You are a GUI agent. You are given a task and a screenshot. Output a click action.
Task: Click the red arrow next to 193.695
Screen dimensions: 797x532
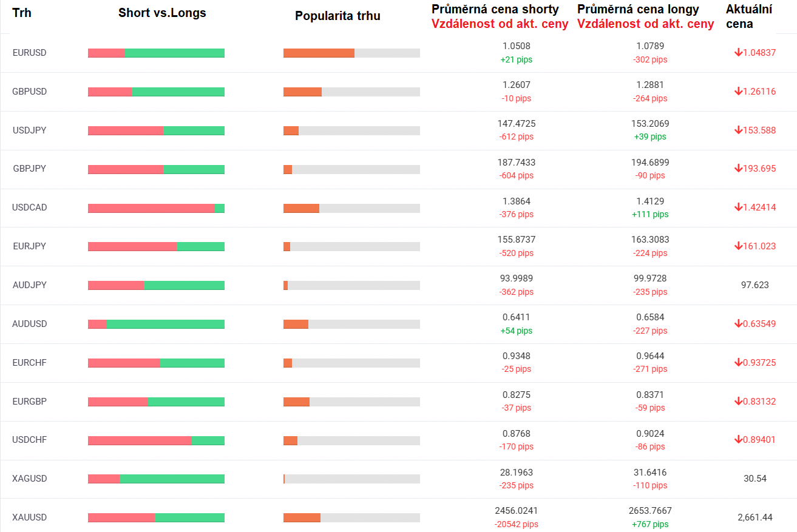pyautogui.click(x=738, y=169)
